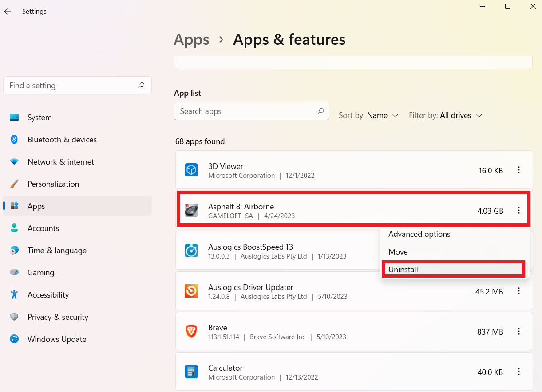The image size is (542, 392).
Task: Click the Privacy & security shield icon
Action: 14,317
